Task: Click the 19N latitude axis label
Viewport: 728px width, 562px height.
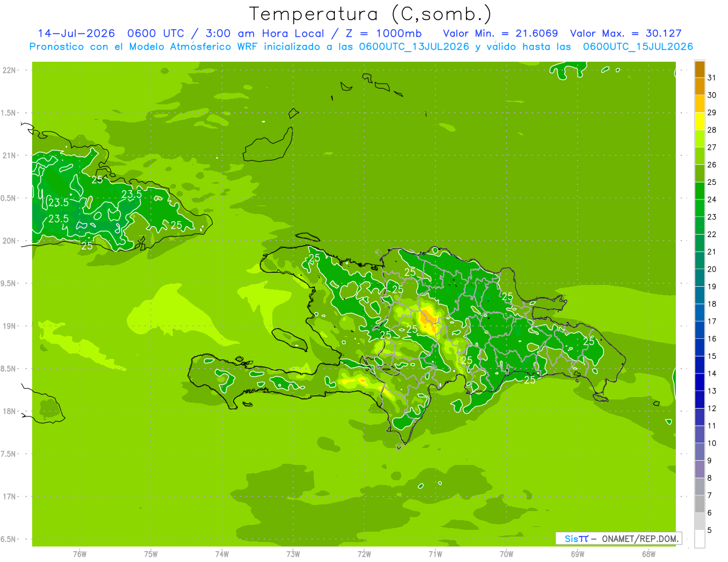Action: coord(10,326)
